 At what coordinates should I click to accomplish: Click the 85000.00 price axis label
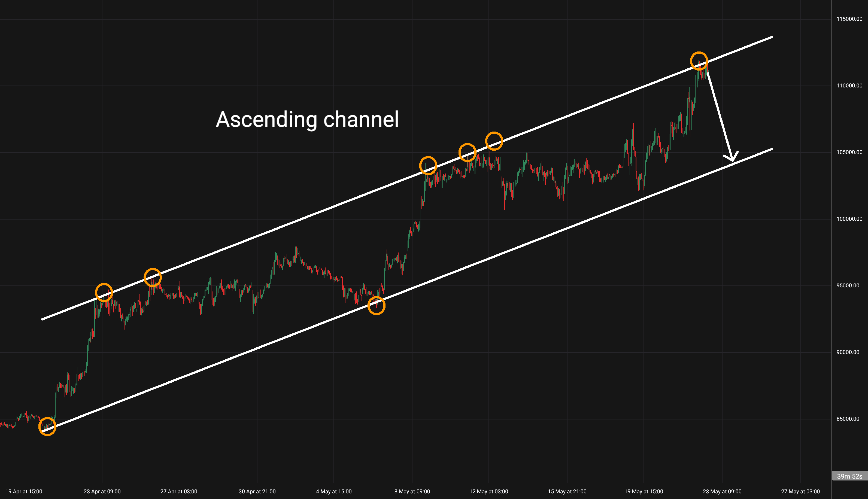pos(848,419)
